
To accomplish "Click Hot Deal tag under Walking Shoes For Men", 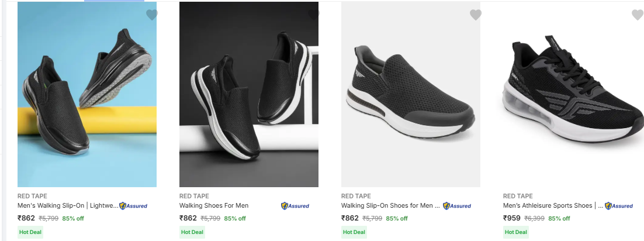I will point(192,232).
